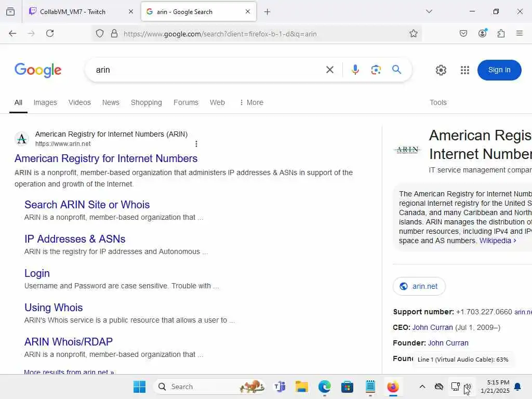Open Microsoft Edge from the taskbar

point(324,387)
